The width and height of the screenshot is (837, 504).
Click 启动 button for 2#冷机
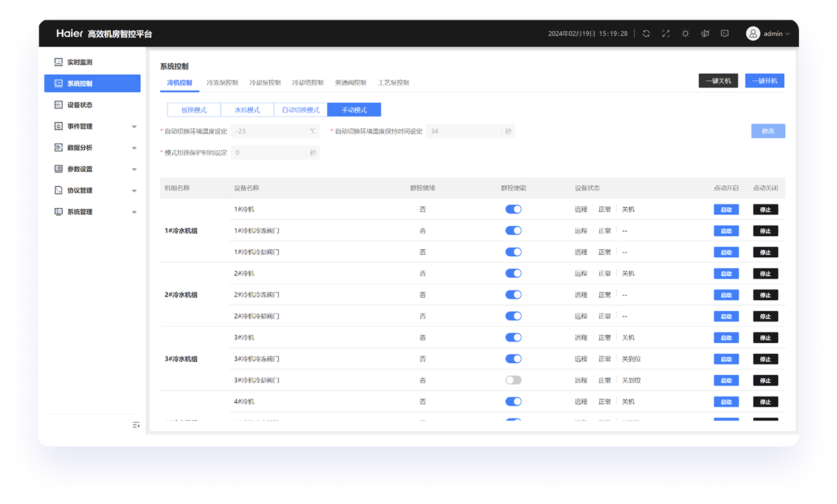pos(726,274)
